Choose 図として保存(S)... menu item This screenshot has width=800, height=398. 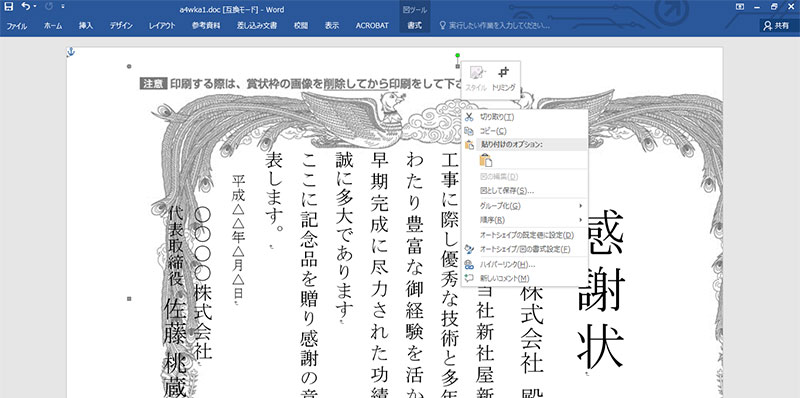(x=524, y=191)
